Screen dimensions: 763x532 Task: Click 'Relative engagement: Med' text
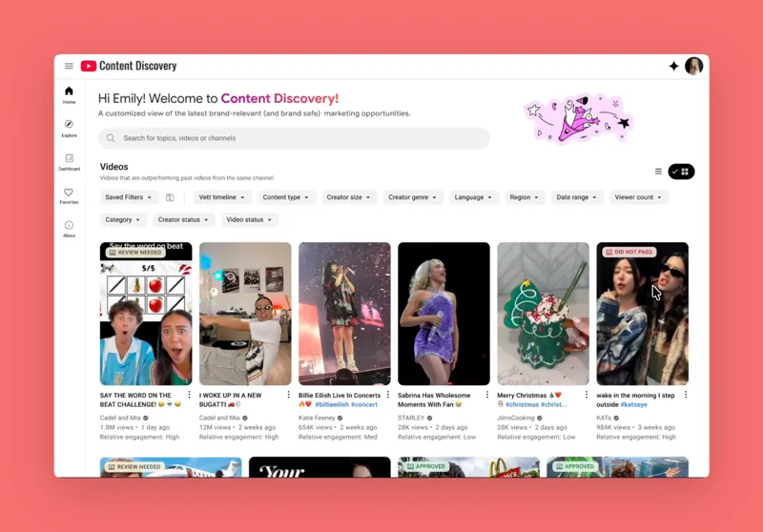coord(338,438)
